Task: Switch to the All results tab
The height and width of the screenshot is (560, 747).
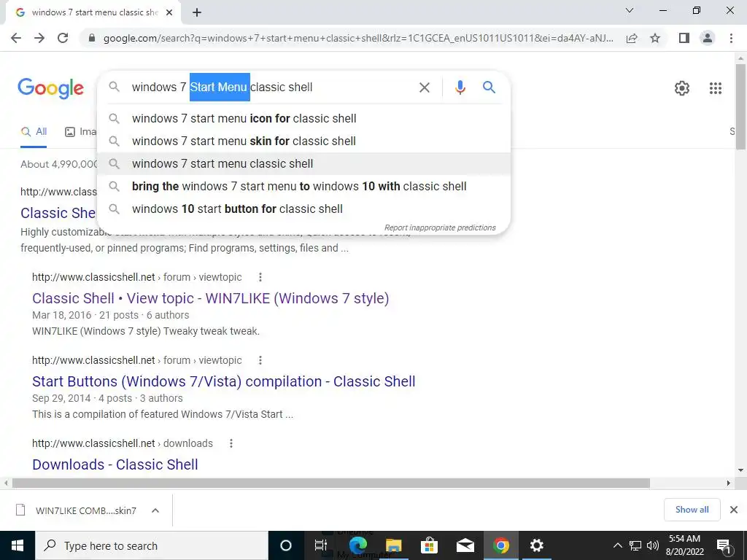Action: coord(34,132)
